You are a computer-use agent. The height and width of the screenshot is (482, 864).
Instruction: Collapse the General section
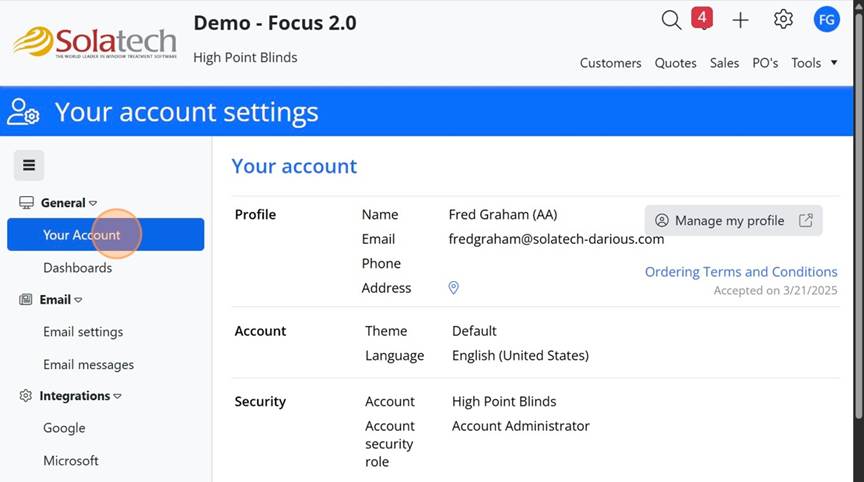click(93, 203)
